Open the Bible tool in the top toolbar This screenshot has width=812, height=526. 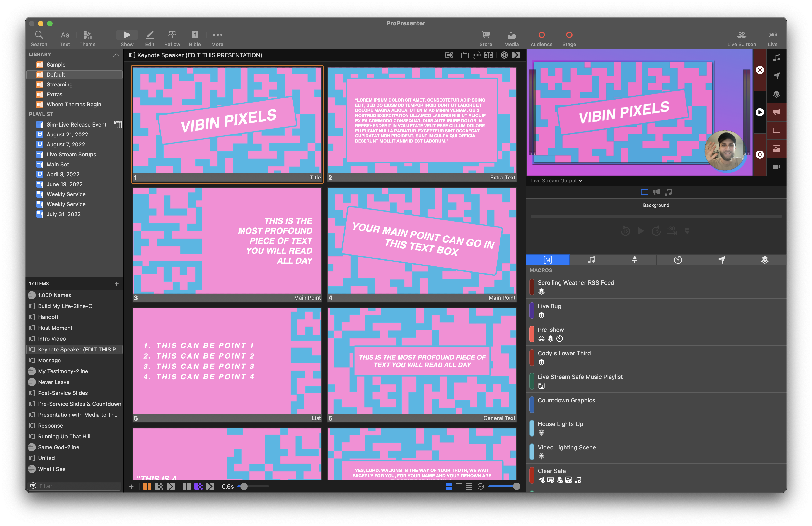point(194,38)
